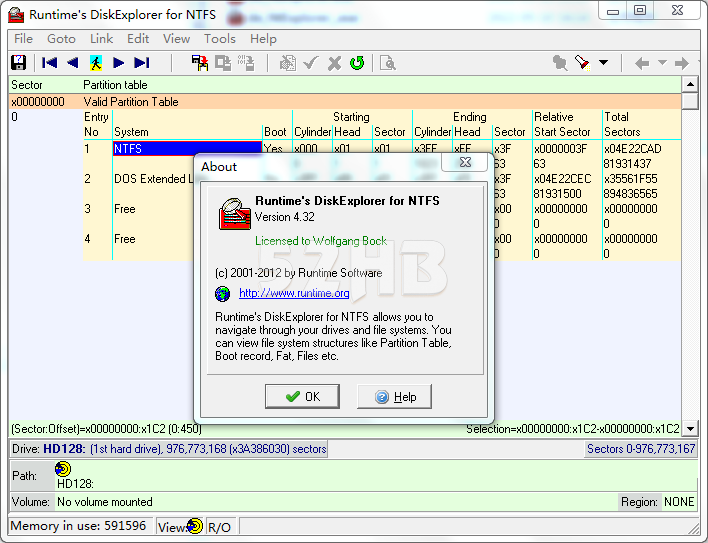This screenshot has width=708, height=543.
Task: Click the navigate back arrow
Action: [642, 63]
